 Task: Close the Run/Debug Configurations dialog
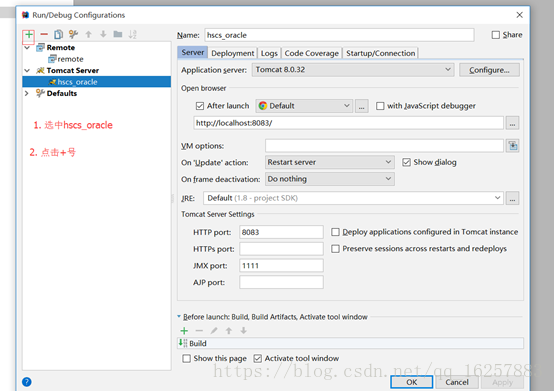point(519,15)
